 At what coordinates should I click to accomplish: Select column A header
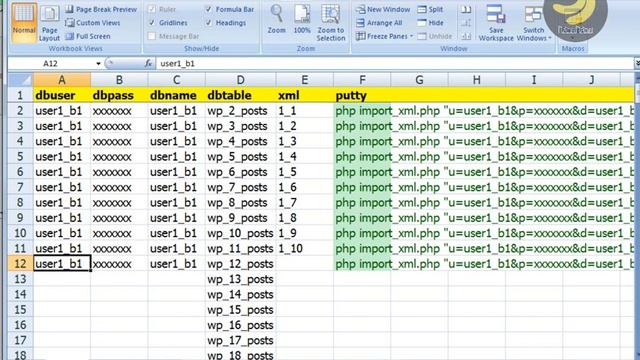(x=62, y=80)
